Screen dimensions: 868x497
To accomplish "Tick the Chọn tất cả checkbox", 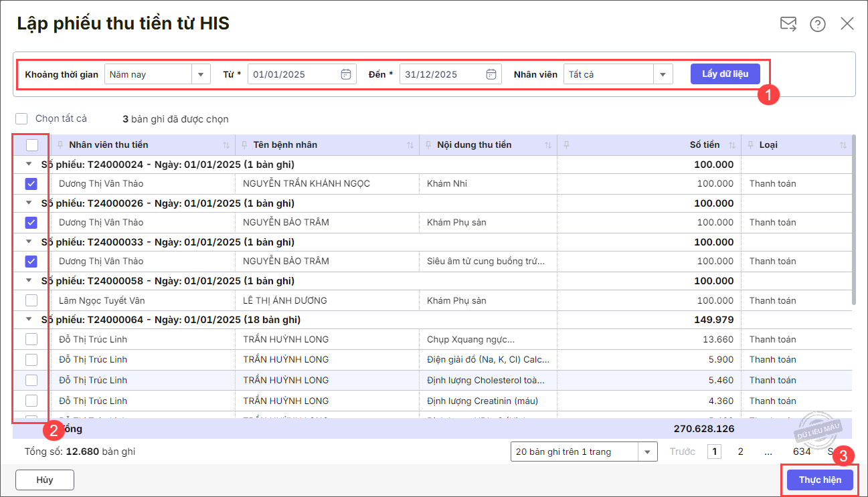I will coord(22,119).
